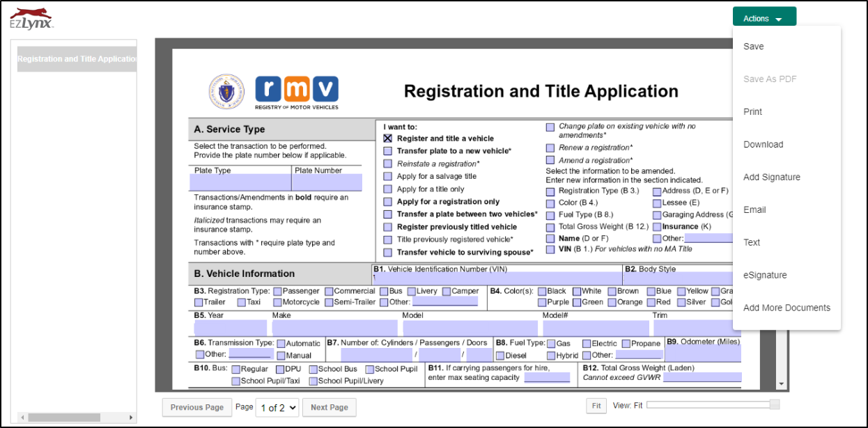
Task: Choose Email in the Actions menu
Action: click(x=754, y=210)
